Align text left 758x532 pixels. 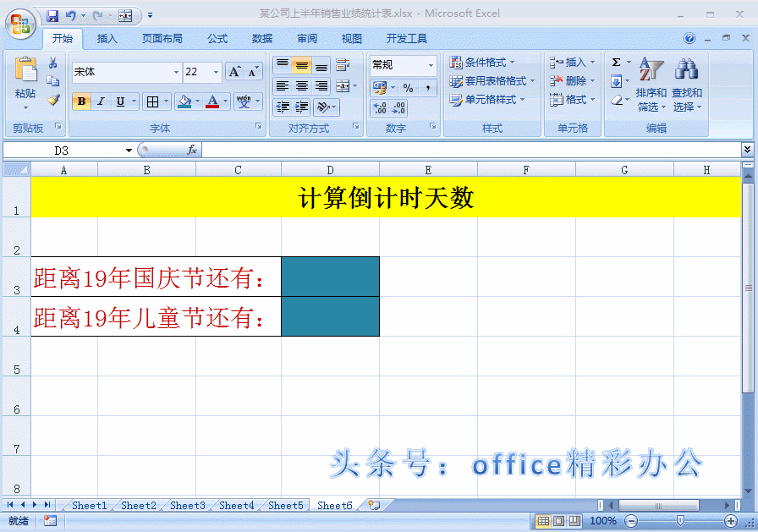283,86
